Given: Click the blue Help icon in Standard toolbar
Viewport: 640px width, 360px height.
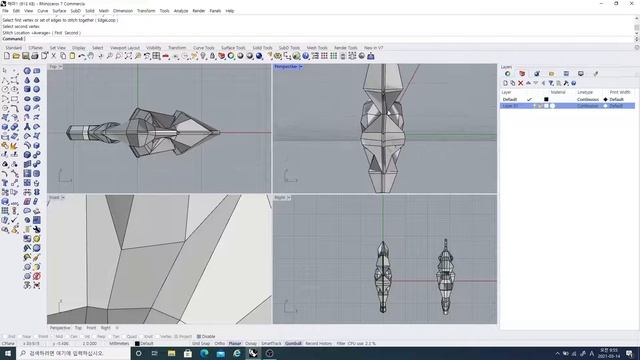Looking at the screenshot, I should click(305, 56).
